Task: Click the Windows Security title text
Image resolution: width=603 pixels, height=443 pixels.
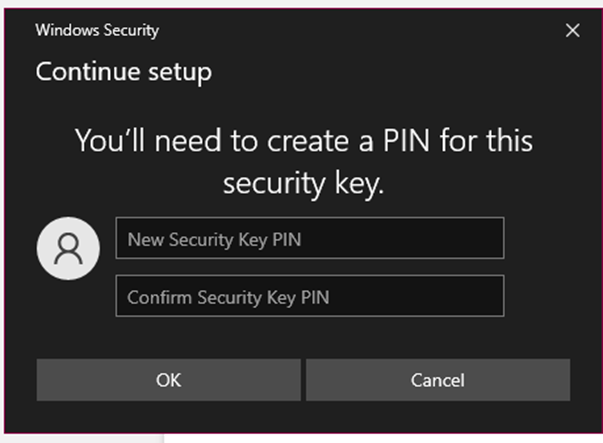Action: tap(97, 30)
